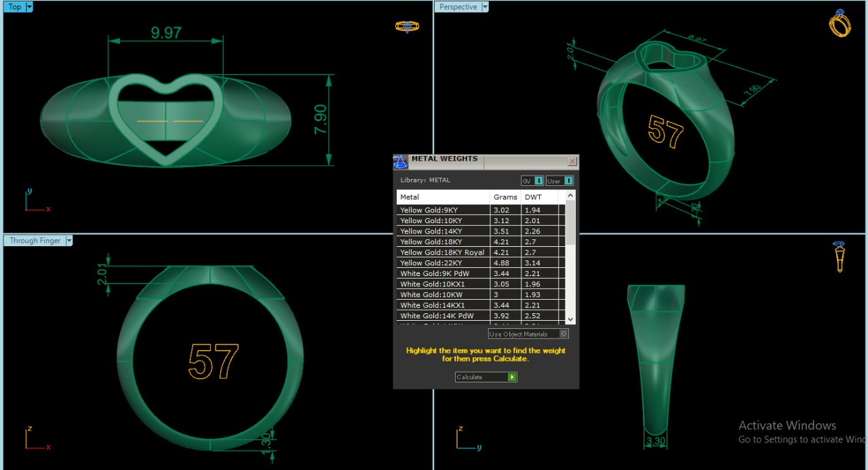Open the Through Finger viewport dropdown arrow
The image size is (868, 470).
(x=68, y=241)
